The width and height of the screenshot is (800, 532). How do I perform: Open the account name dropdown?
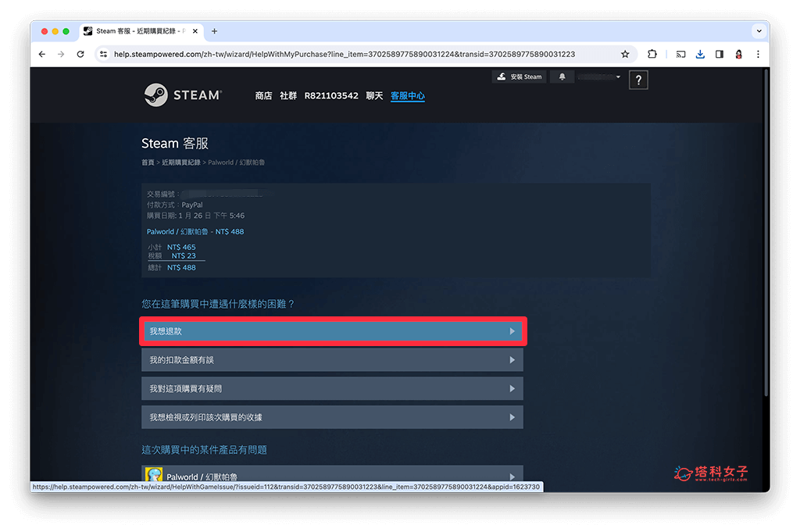pyautogui.click(x=599, y=77)
